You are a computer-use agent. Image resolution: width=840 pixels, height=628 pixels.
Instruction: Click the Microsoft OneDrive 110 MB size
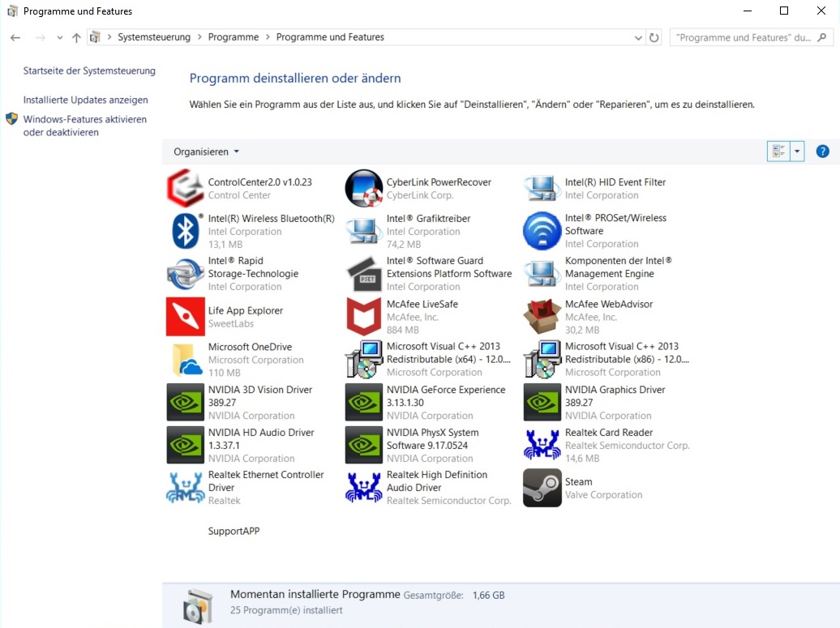[x=224, y=373]
